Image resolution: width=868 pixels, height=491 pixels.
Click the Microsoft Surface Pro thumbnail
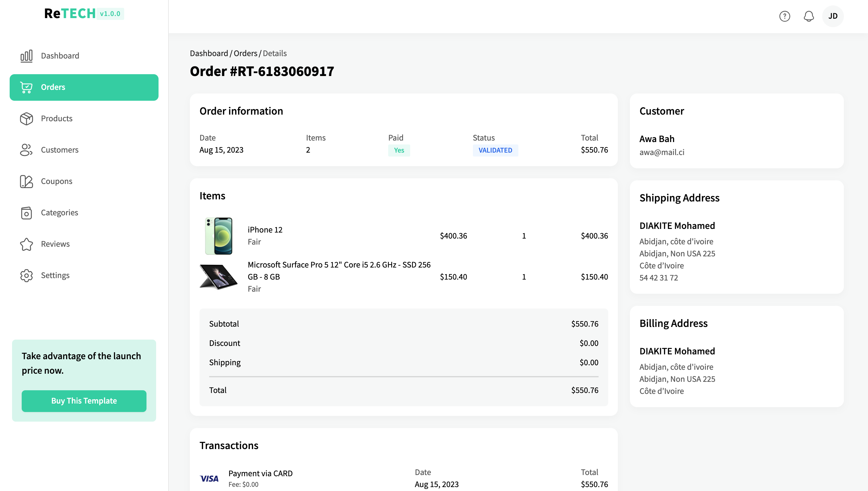[219, 277]
